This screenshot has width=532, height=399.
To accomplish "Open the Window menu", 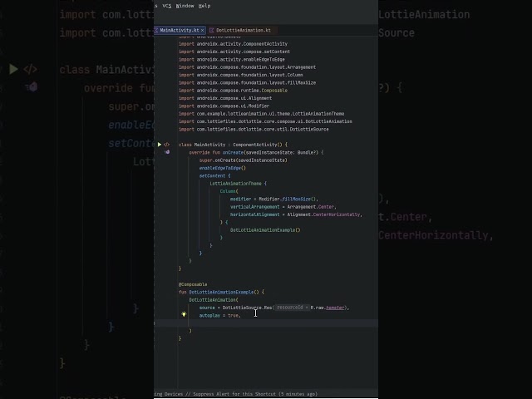I will point(185,6).
